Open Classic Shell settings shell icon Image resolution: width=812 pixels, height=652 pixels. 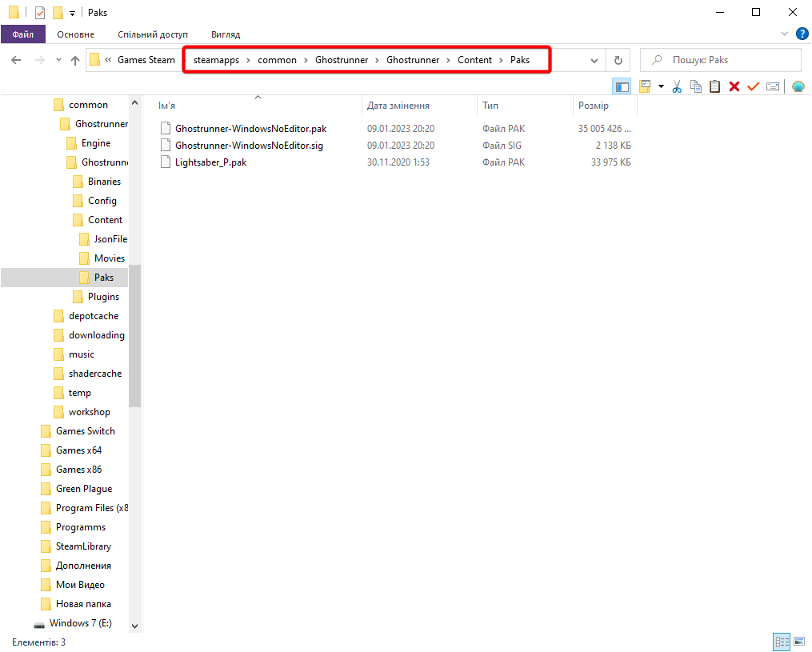click(x=798, y=86)
